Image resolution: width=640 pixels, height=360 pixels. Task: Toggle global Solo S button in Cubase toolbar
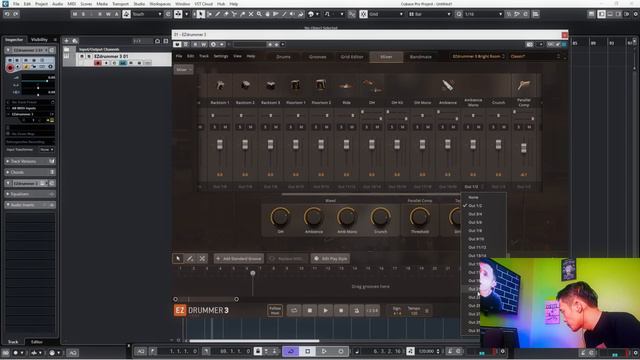point(84,14)
